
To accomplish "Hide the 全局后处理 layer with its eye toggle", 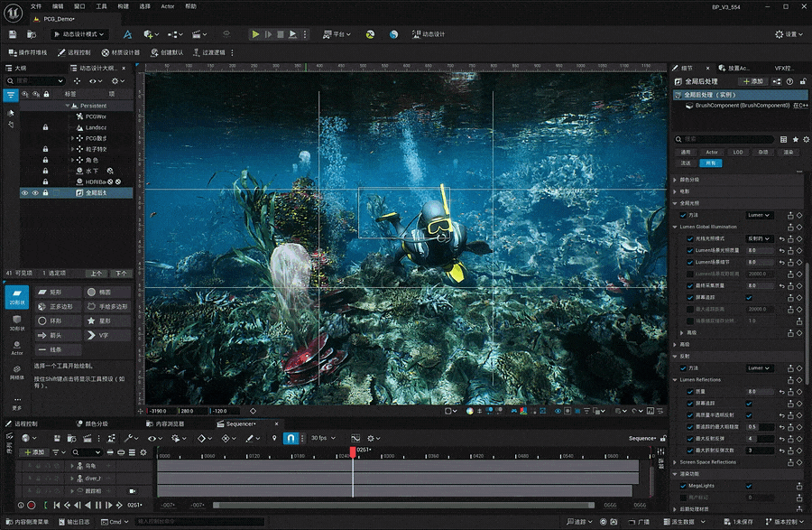I will [x=26, y=192].
